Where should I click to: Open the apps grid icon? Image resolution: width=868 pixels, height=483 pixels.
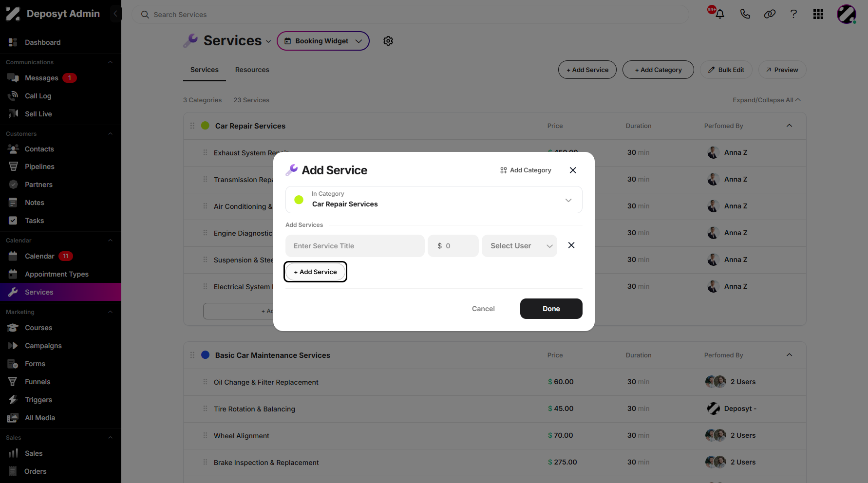click(x=818, y=14)
